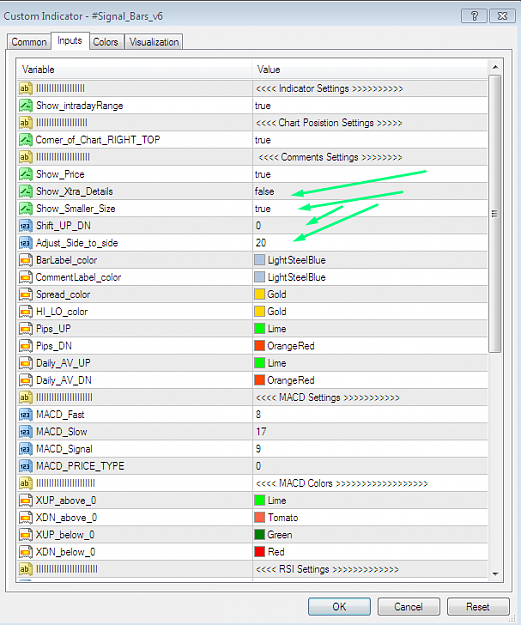521x625 pixels.
Task: Click the Tomato swatch for XDN_above_0
Action: point(260,517)
